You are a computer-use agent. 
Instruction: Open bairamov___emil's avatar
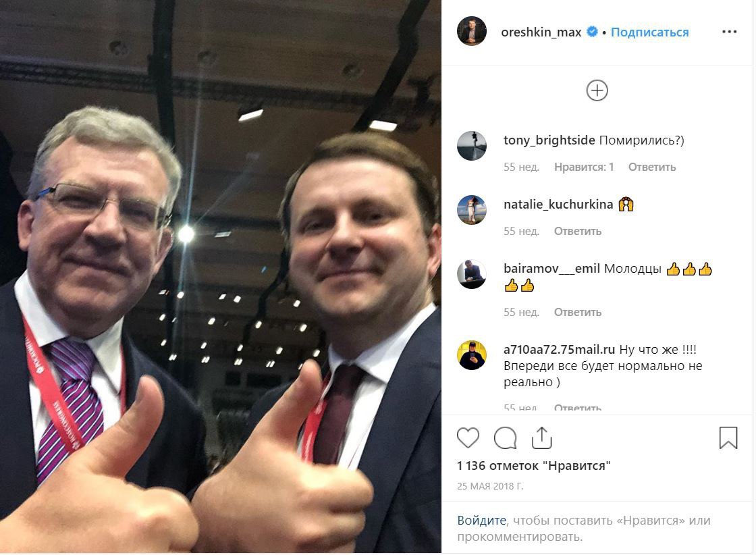[x=472, y=274]
